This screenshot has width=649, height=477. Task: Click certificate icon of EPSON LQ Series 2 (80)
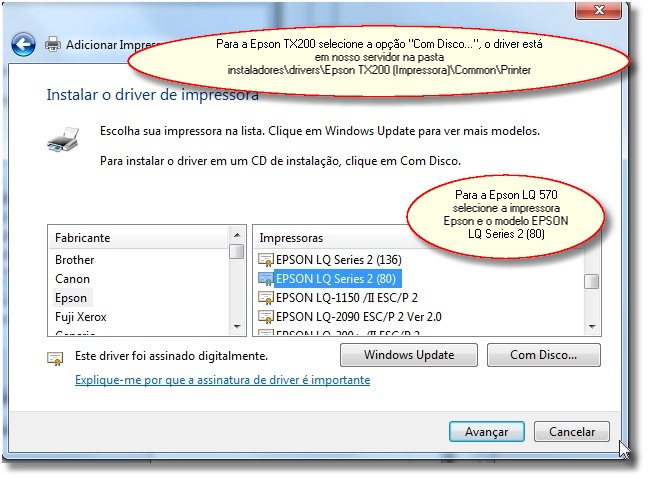click(266, 279)
